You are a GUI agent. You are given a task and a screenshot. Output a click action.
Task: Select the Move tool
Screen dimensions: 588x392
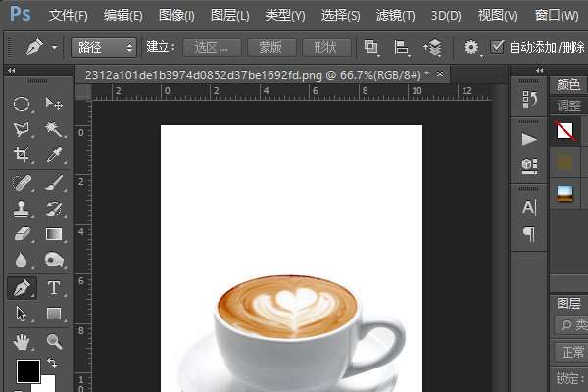pos(54,103)
